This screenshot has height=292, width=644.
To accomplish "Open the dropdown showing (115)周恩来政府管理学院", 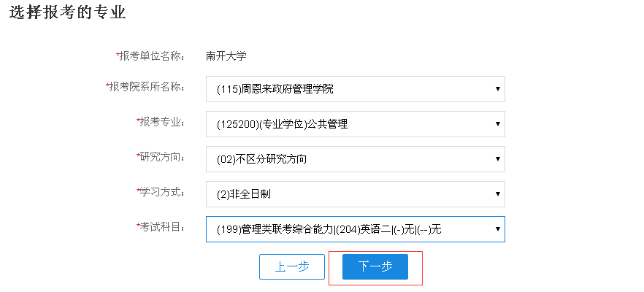I will pos(355,89).
